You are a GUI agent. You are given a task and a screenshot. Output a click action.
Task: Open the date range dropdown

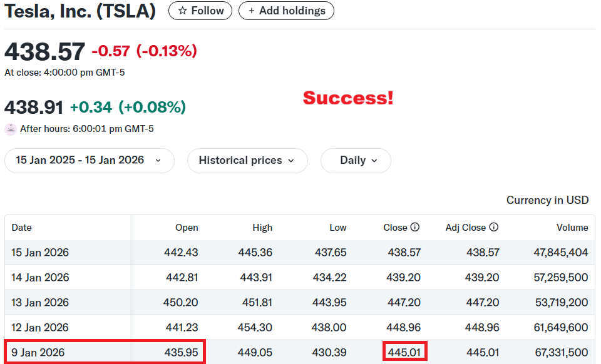click(x=88, y=161)
